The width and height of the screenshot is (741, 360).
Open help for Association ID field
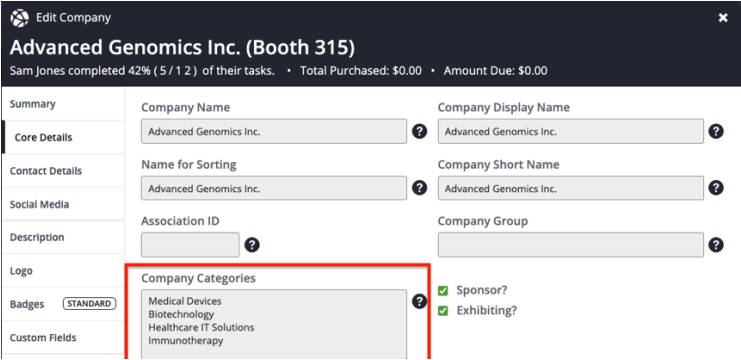coord(252,245)
